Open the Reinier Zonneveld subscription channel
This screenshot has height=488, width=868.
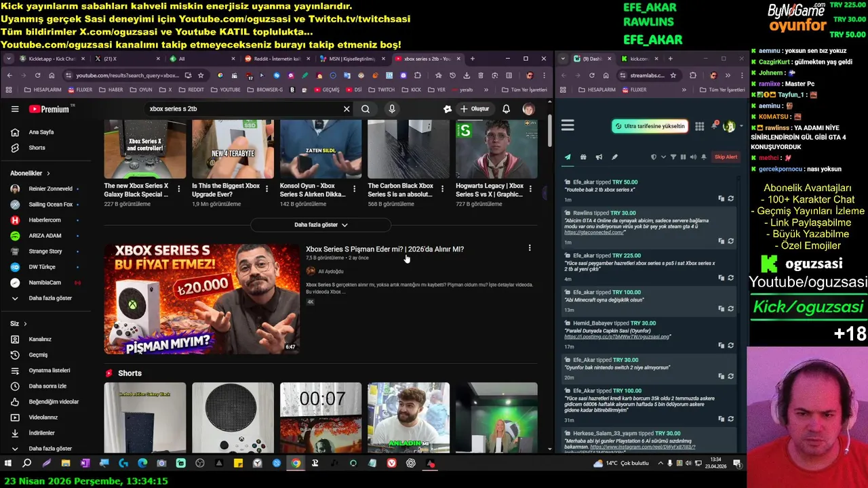click(46, 189)
